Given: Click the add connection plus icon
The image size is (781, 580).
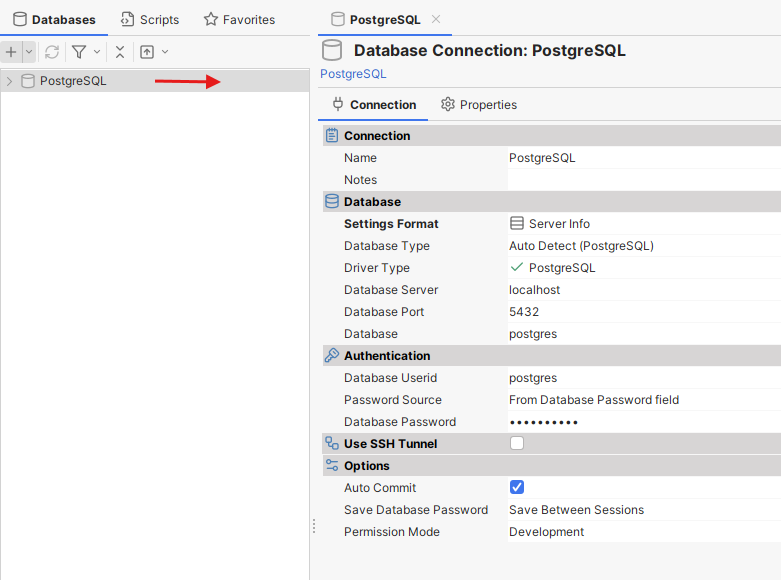Looking at the screenshot, I should (x=11, y=52).
